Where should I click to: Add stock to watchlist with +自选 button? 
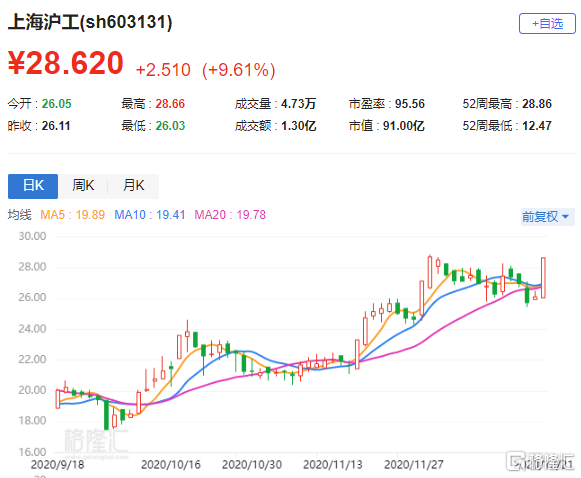547,24
